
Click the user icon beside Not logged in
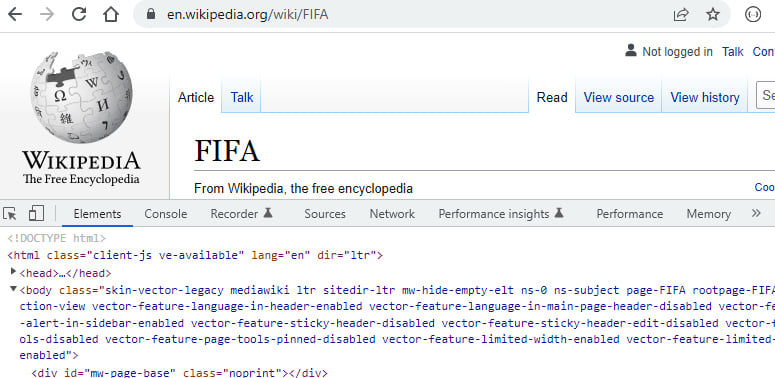point(630,50)
